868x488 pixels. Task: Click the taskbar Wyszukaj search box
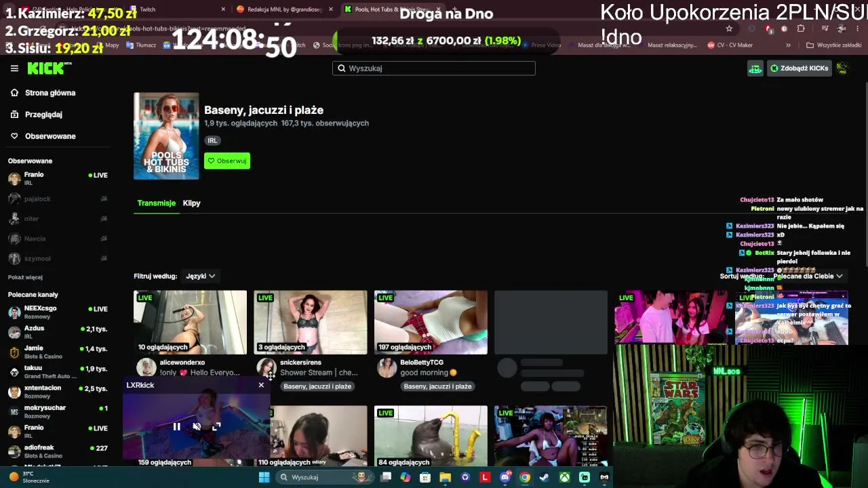325,477
